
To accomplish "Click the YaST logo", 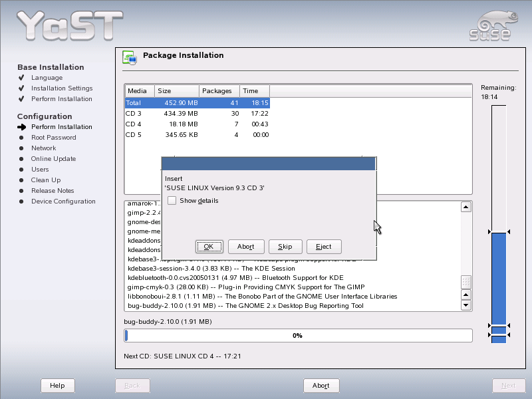I will pos(70,25).
